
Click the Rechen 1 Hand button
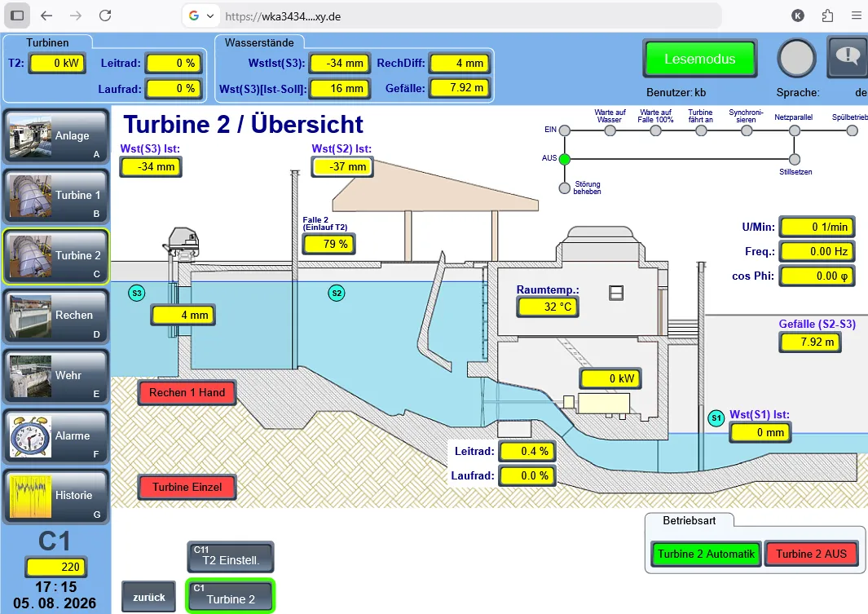187,392
